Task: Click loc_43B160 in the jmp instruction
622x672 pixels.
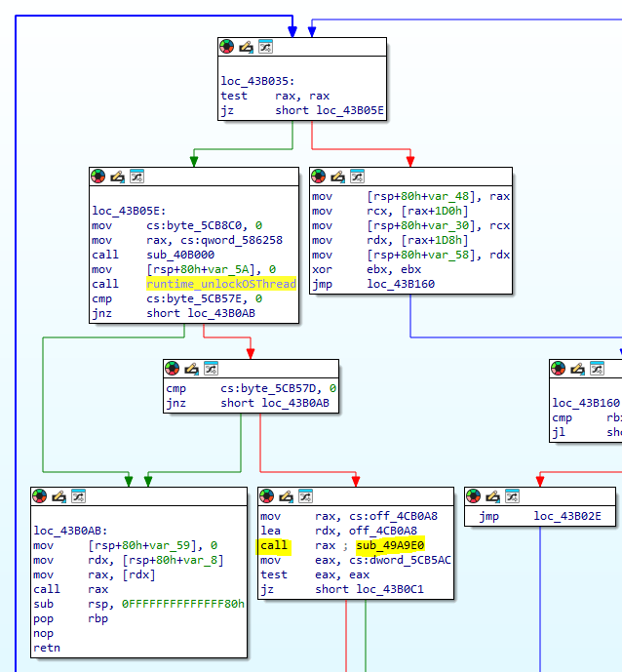Action: [x=401, y=284]
